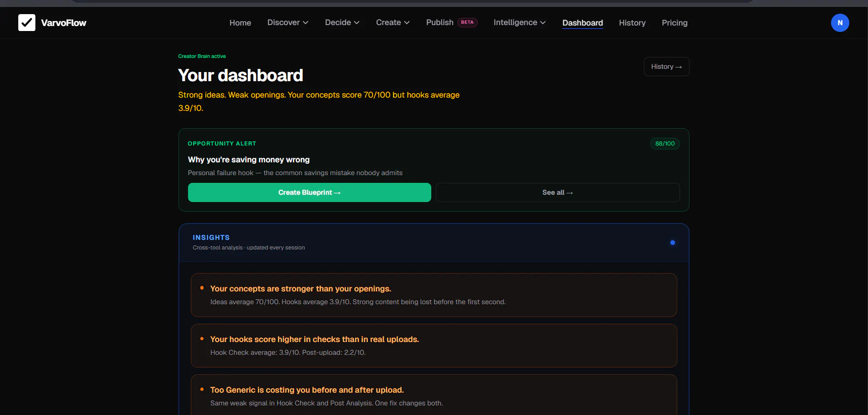Expand the Intelligence dropdown menu
The width and height of the screenshot is (868, 415).
coord(519,22)
